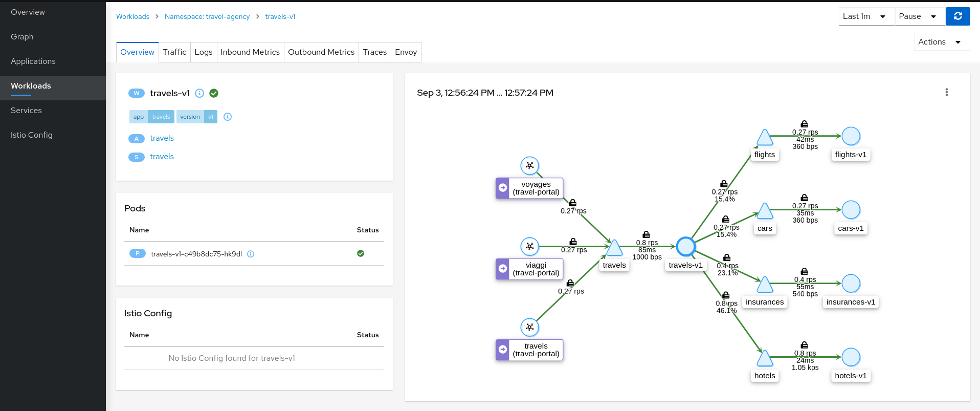980x411 pixels.
Task: Click the travels-v1 pod health status icon
Action: [x=361, y=253]
